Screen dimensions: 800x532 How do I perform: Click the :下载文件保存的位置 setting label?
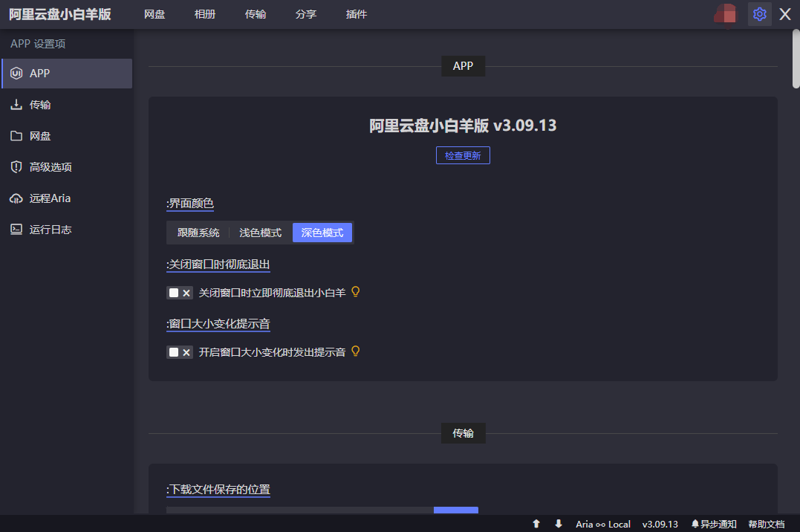click(218, 490)
